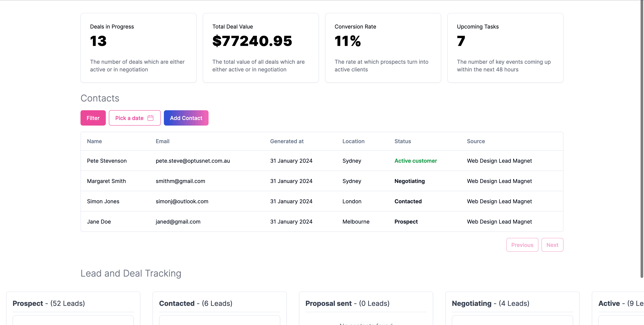Click the Source column header
The height and width of the screenshot is (325, 644).
[x=476, y=141]
